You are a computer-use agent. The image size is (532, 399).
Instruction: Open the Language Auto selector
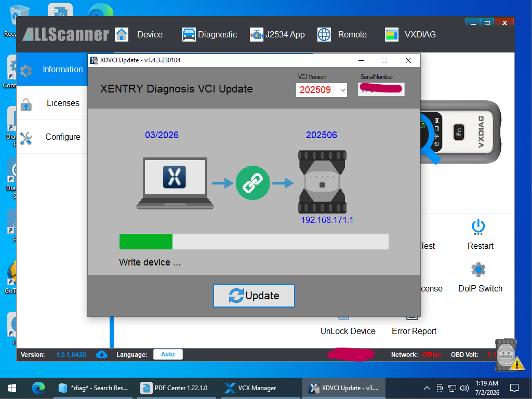point(168,354)
